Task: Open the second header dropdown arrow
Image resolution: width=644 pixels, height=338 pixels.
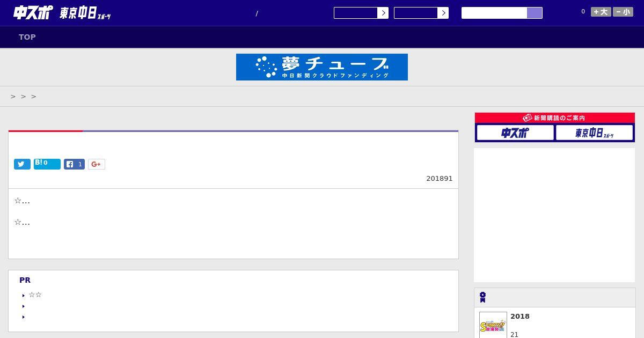Action: tap(443, 13)
